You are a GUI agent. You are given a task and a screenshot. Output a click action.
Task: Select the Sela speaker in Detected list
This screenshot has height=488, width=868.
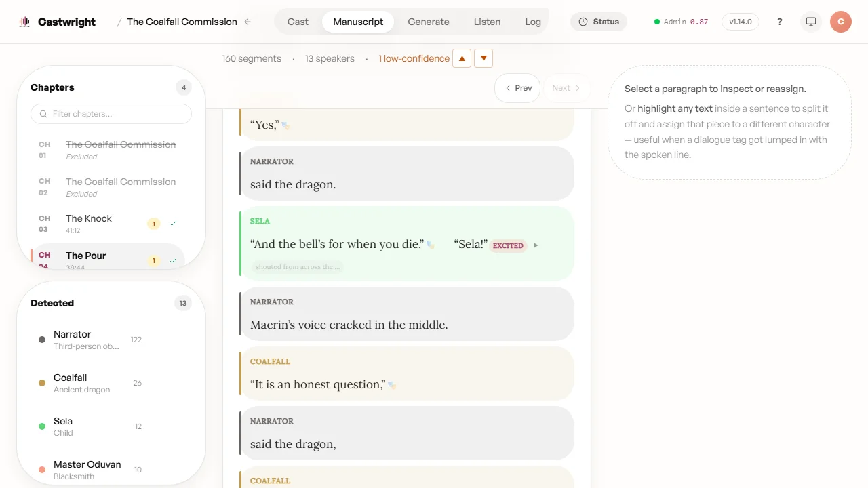[x=92, y=426]
